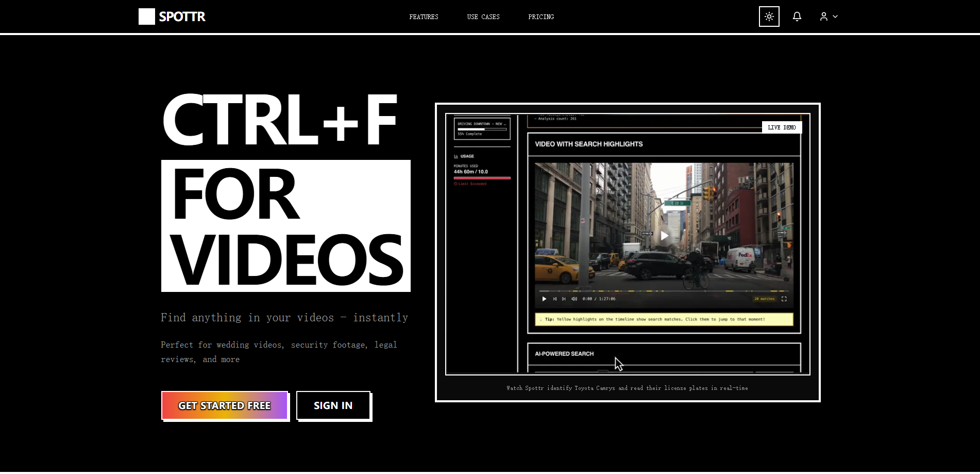The width and height of the screenshot is (980, 474).
Task: Open the USE CASES navigation item
Action: tap(483, 17)
